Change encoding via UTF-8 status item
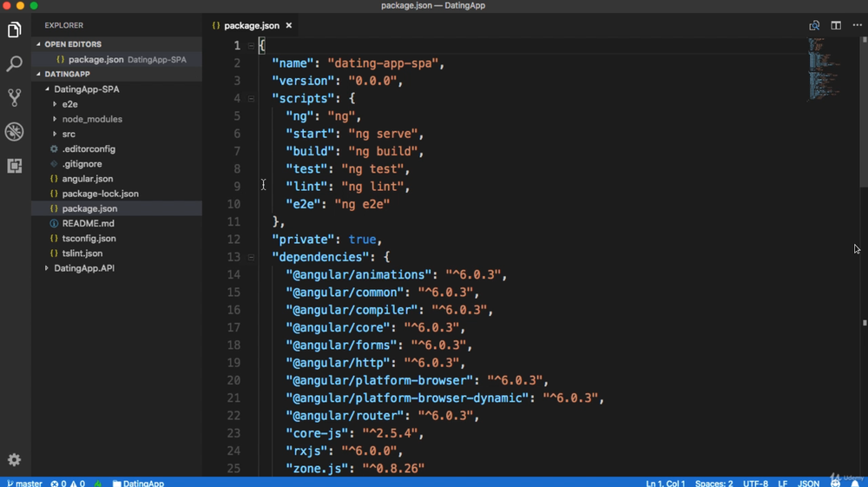 click(x=756, y=484)
